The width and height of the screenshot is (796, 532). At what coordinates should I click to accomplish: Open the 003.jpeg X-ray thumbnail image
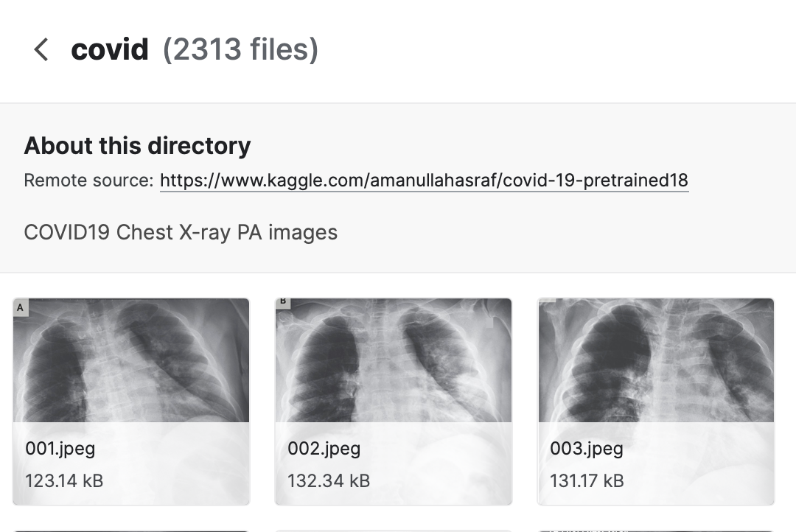click(656, 360)
